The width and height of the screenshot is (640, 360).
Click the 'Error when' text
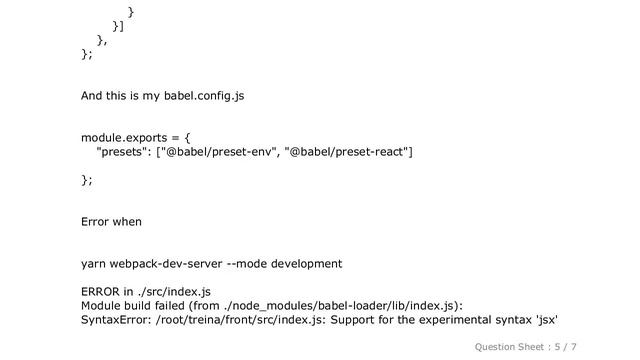pos(111,222)
